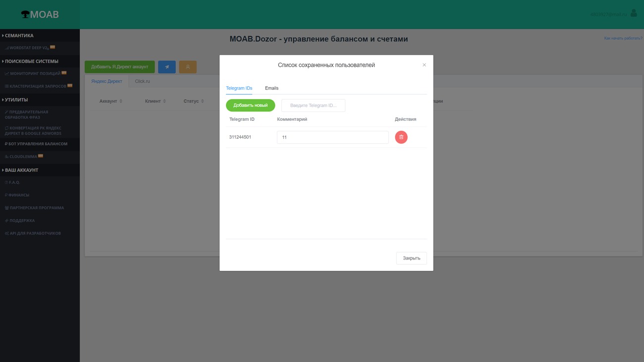Viewport: 644px width, 362px height.
Task: Expand the Поисковые системы sidebar section
Action: [x=31, y=61]
